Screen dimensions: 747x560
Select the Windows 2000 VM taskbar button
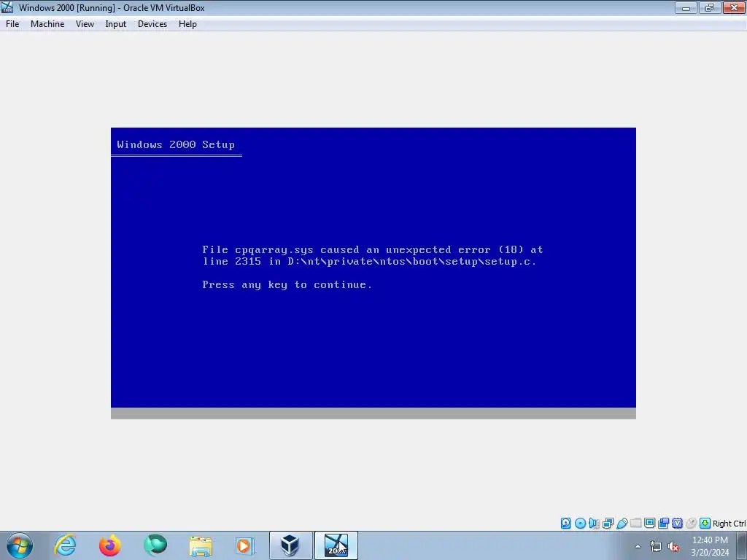[336, 545]
